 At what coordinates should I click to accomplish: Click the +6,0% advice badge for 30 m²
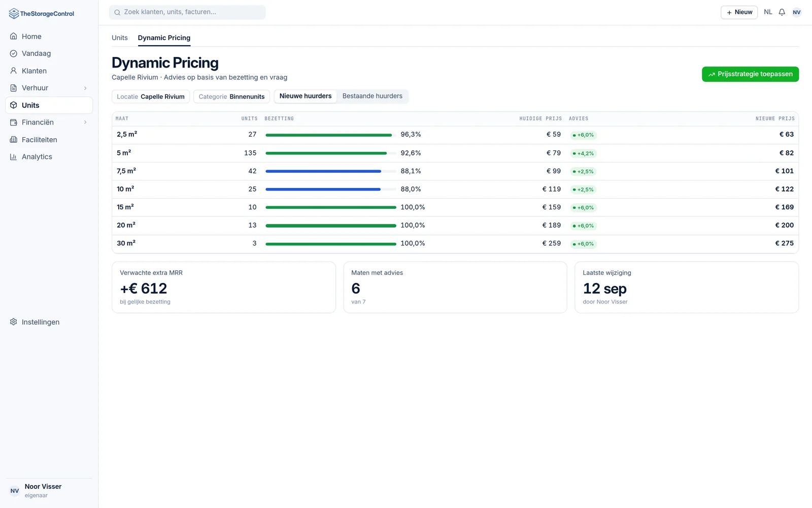click(583, 244)
